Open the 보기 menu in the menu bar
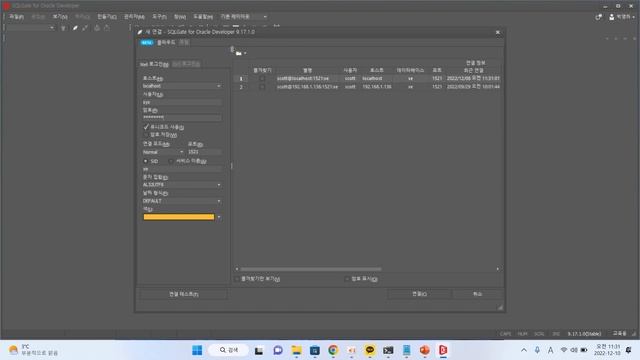 click(x=60, y=17)
